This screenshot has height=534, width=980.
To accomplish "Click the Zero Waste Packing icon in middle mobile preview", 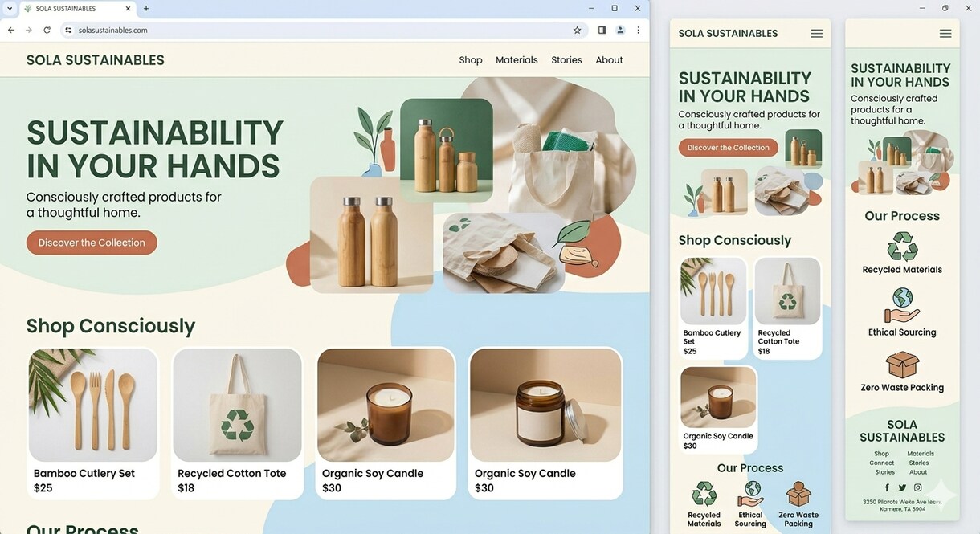I will [798, 494].
